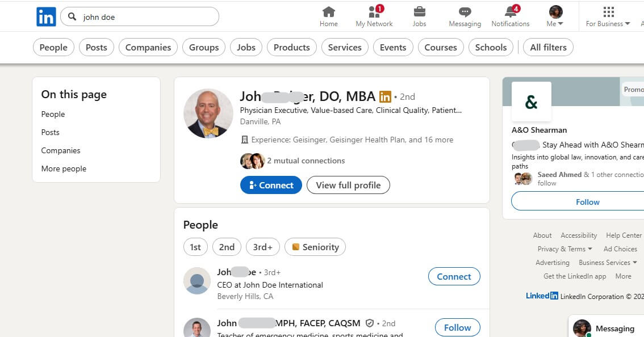Connect with the DO, MBA physician executive
This screenshot has height=337, width=644.
(271, 185)
